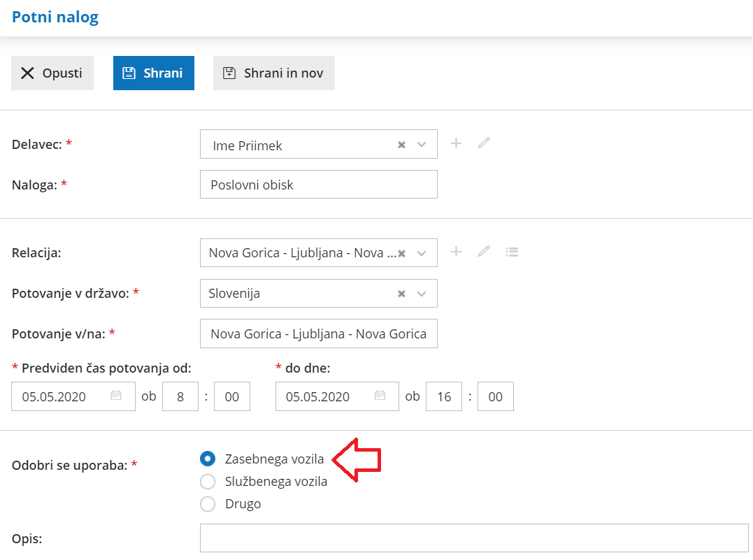Clear the Slovenija country selection
The image size is (753, 560).
(x=401, y=294)
